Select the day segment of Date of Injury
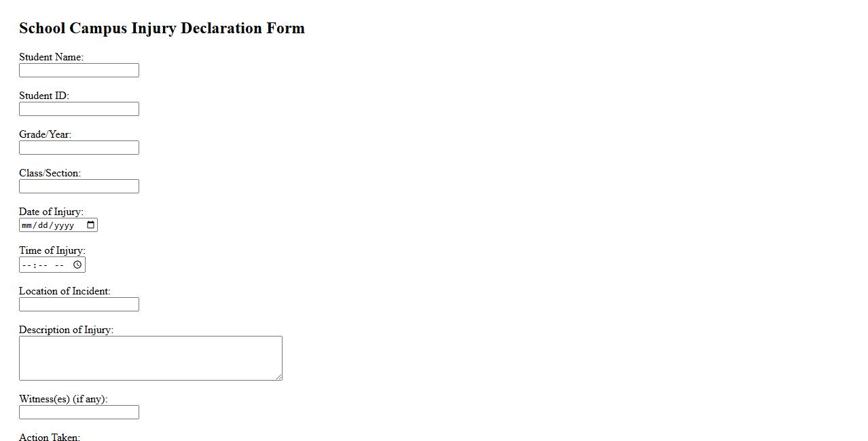 click(43, 225)
